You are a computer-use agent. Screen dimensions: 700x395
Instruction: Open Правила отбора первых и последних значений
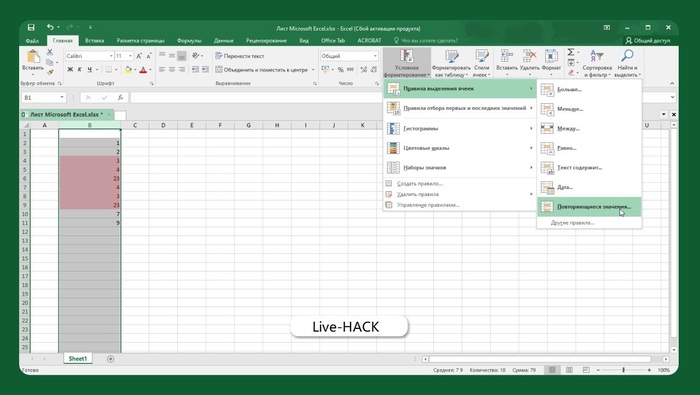459,108
